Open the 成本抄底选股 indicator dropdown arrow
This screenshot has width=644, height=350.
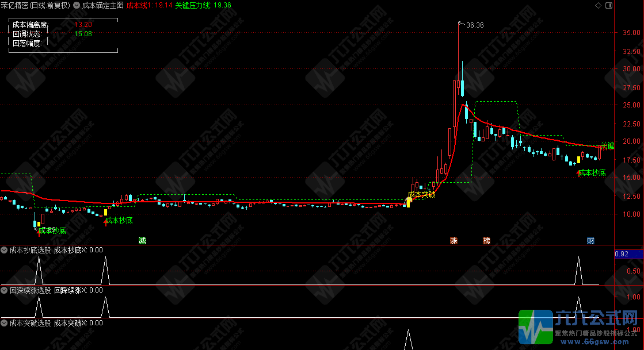pos(5,250)
